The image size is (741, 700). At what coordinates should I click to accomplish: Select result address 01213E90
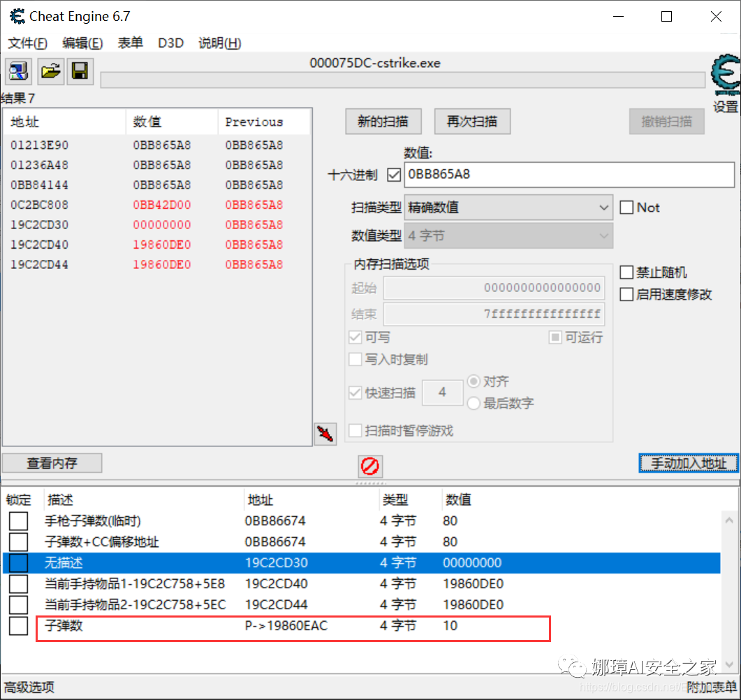click(x=40, y=145)
